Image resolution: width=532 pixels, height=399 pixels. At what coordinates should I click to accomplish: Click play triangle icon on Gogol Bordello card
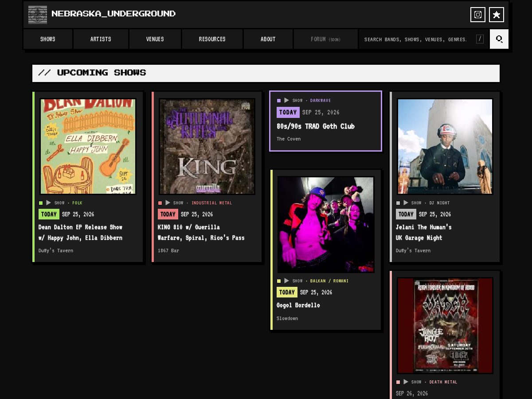286,281
